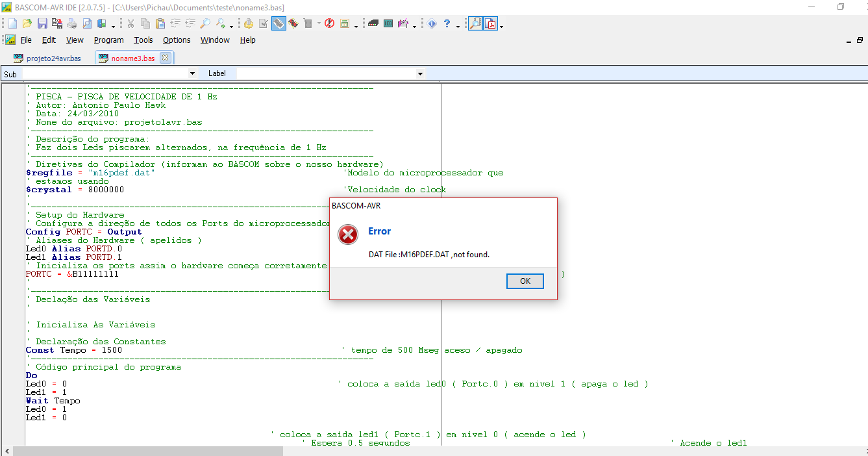Screen dimensions: 868x456
Task: Save the file with the floppy icon
Action: (42, 23)
